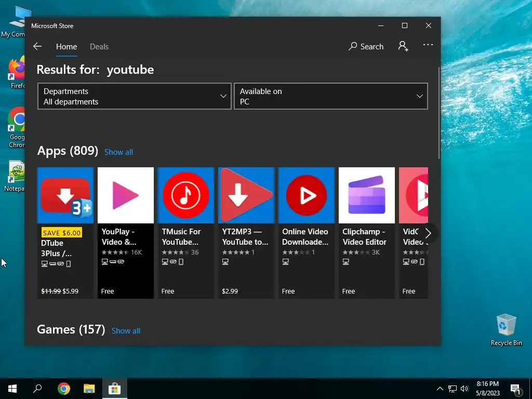Show all Games results

pyautogui.click(x=126, y=331)
